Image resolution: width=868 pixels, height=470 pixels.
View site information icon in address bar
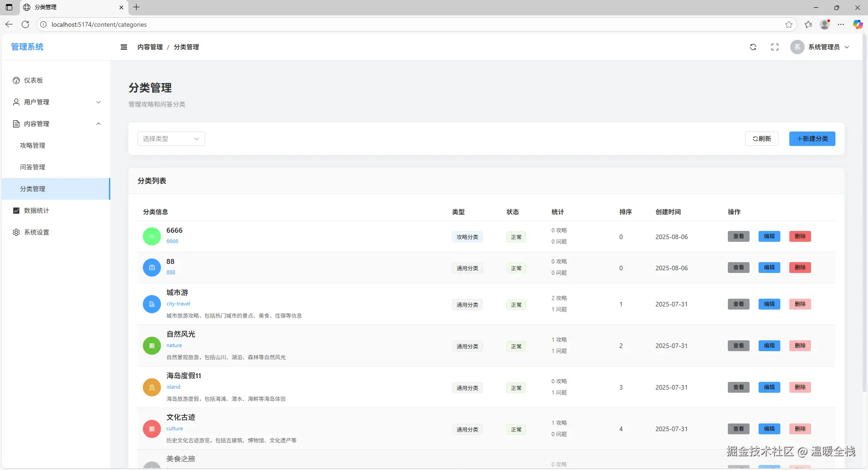[43, 24]
